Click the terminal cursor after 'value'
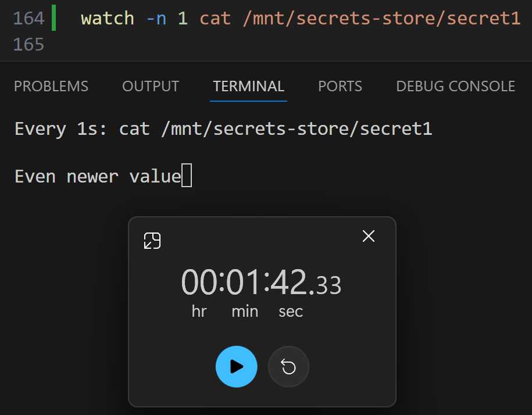 click(187, 176)
